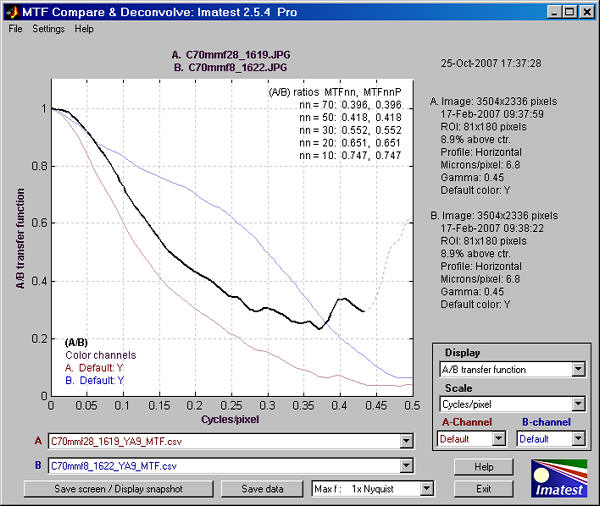Maximize the Imatest window

pos(570,12)
